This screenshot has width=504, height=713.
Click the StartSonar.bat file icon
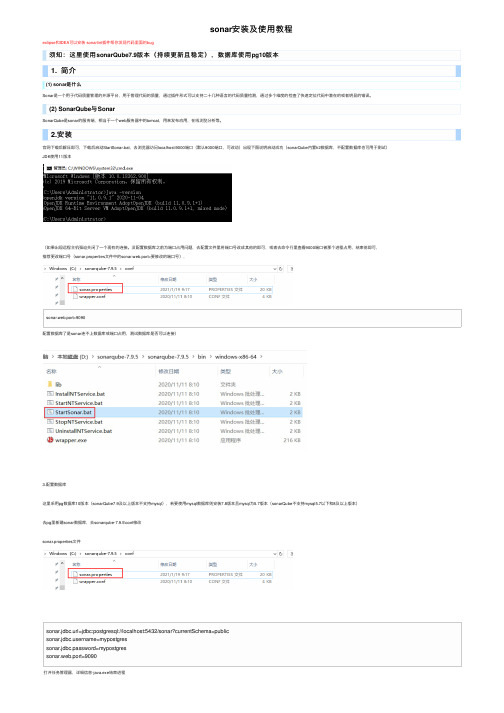coord(50,412)
